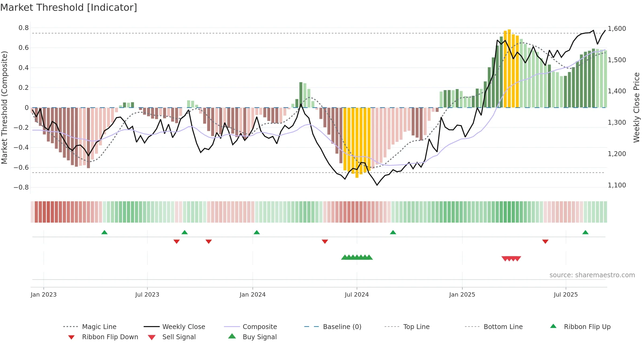Click the tallest dark green bar in early 2024

pyautogui.click(x=301, y=95)
